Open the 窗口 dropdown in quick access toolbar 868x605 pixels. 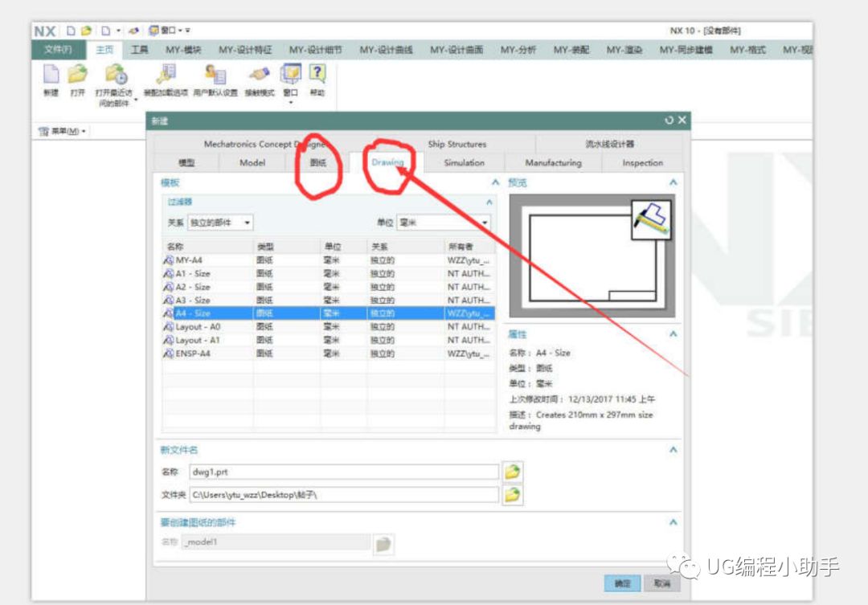(170, 31)
